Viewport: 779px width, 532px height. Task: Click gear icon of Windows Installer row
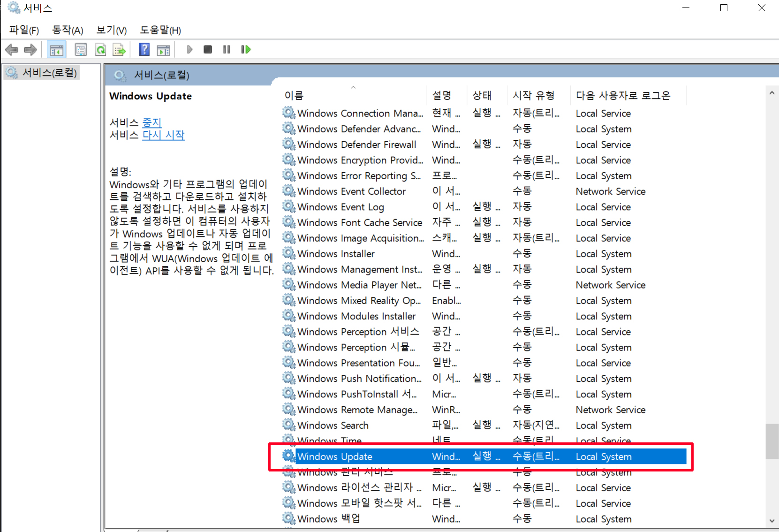click(289, 253)
